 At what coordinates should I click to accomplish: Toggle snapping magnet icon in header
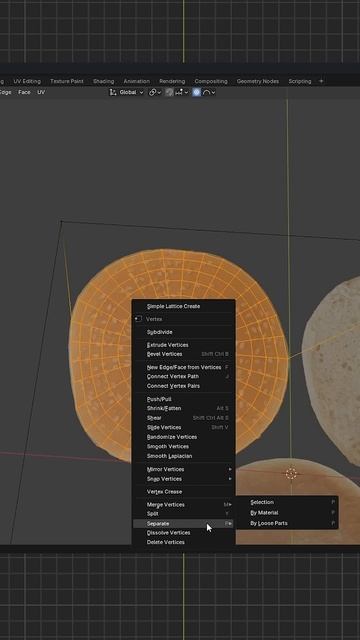click(x=169, y=92)
